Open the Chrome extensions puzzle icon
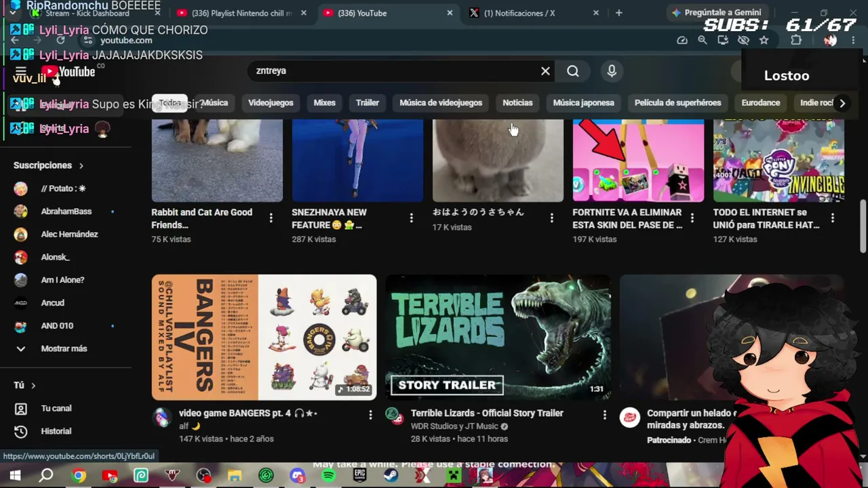868x488 pixels. pos(796,41)
